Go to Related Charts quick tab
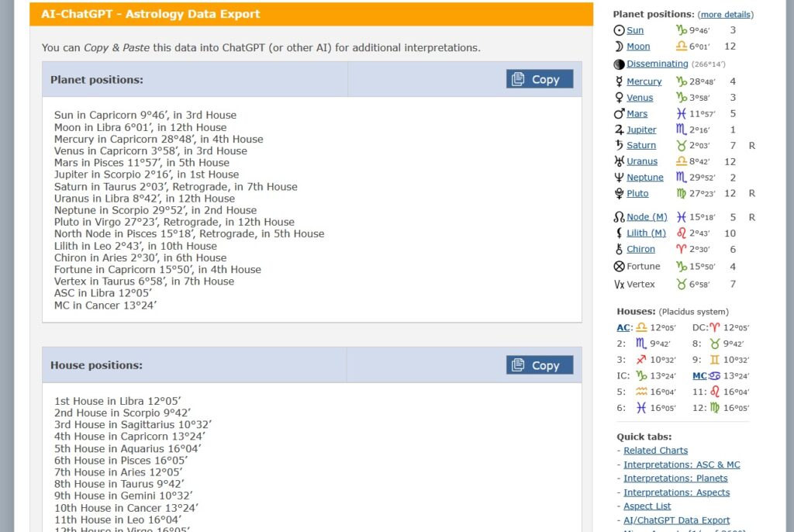The width and height of the screenshot is (794, 532). point(655,451)
